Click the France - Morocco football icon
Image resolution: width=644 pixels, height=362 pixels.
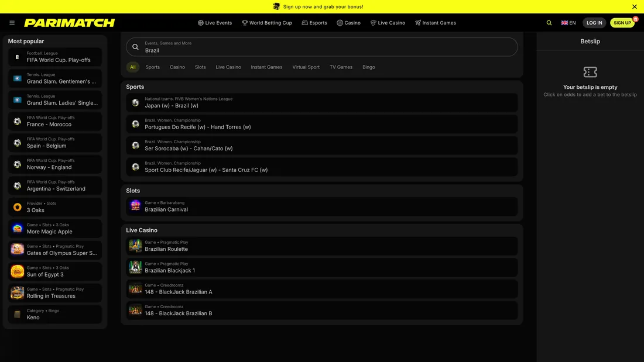(17, 122)
